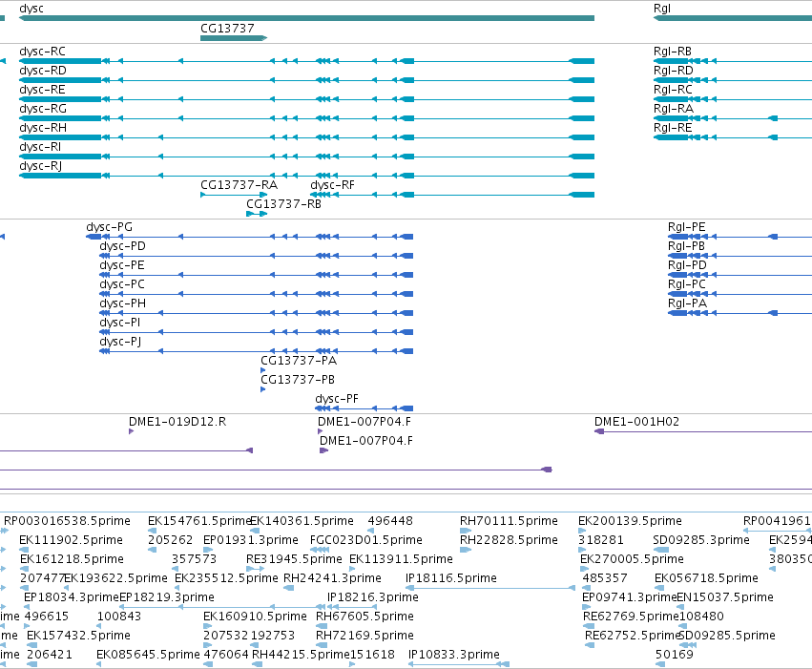Click the Rgl gene label
This screenshot has height=669, width=812.
(x=662, y=9)
